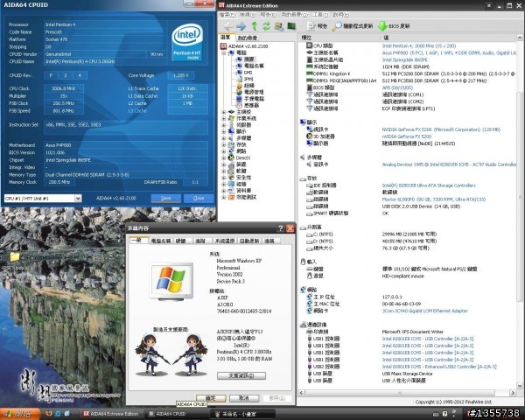525x420 pixels.
Task: Click the AIDA64 v2.60.2100 root tree node
Action: coord(248,46)
